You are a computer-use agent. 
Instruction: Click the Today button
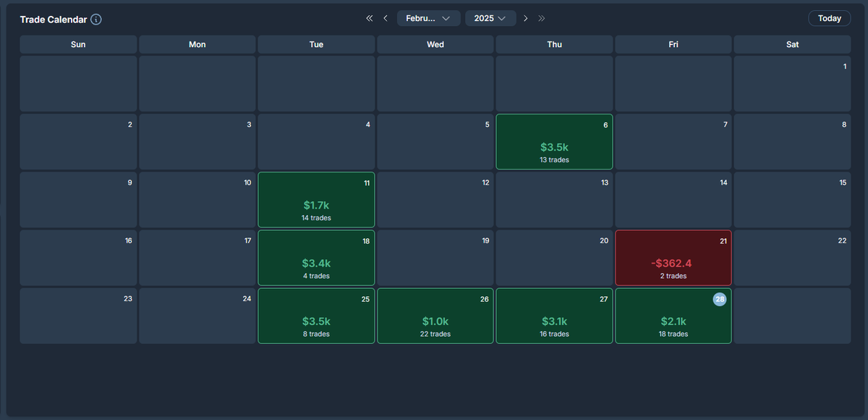pos(830,18)
